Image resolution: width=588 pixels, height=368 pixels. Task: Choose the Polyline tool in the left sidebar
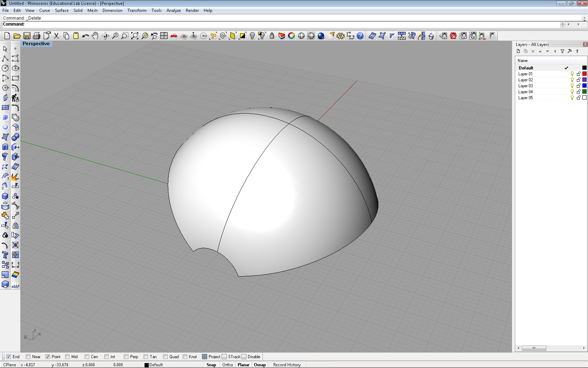(x=5, y=59)
